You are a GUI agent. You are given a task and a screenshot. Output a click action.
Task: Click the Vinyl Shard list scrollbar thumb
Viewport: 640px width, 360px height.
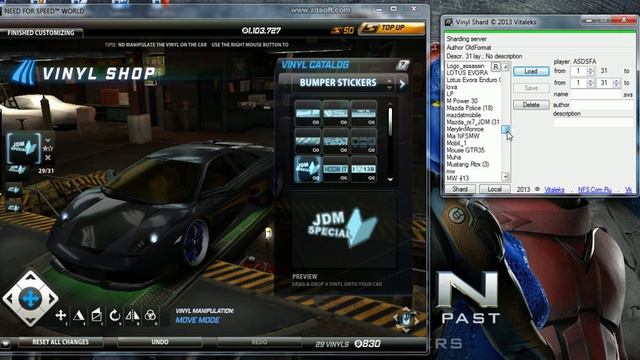pos(505,129)
